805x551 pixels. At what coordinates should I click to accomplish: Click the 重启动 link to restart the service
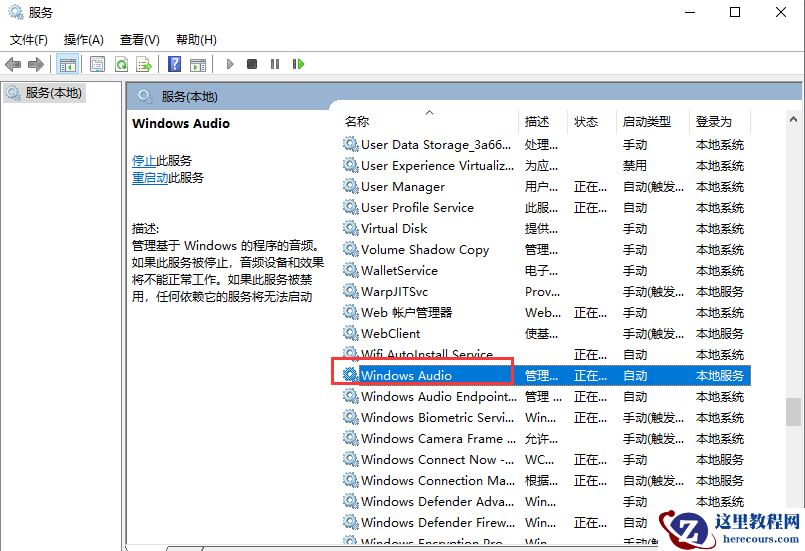point(150,178)
